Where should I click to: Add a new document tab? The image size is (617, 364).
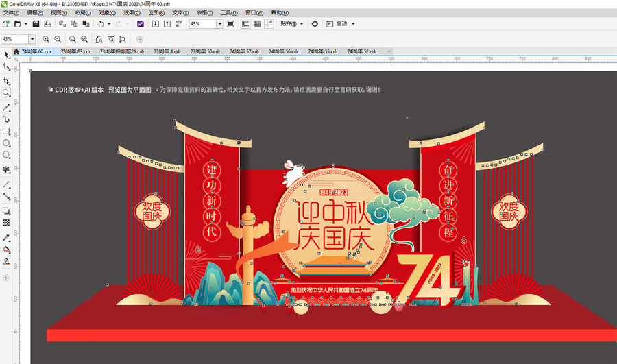point(389,51)
